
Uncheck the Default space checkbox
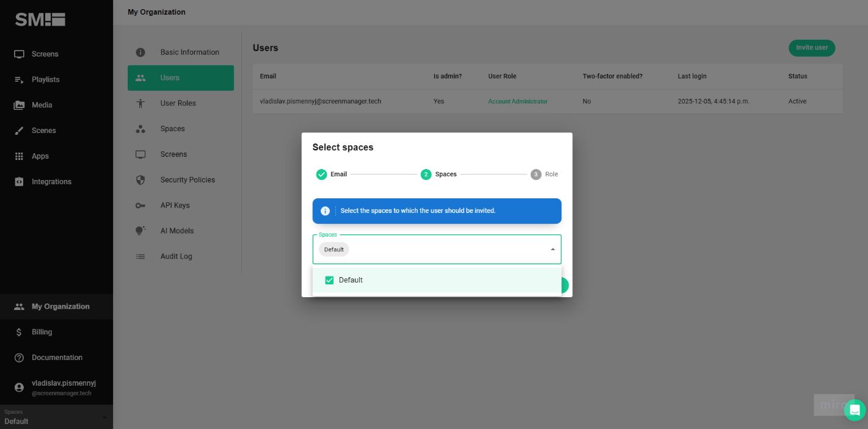[x=329, y=280]
